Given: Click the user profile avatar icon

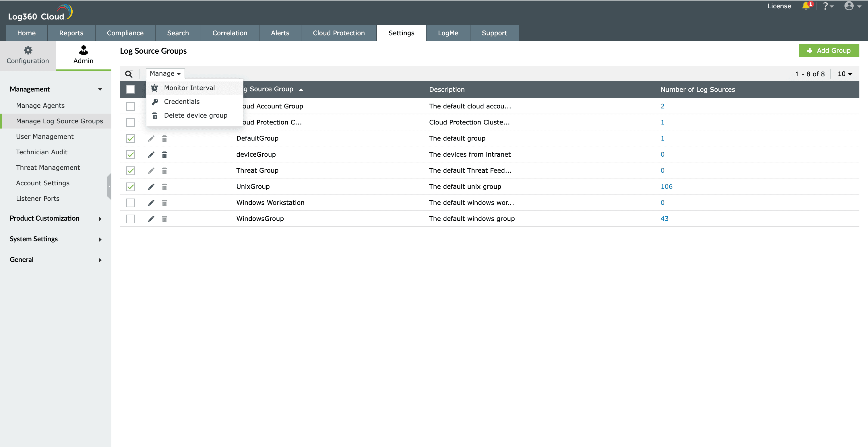Looking at the screenshot, I should point(849,6).
